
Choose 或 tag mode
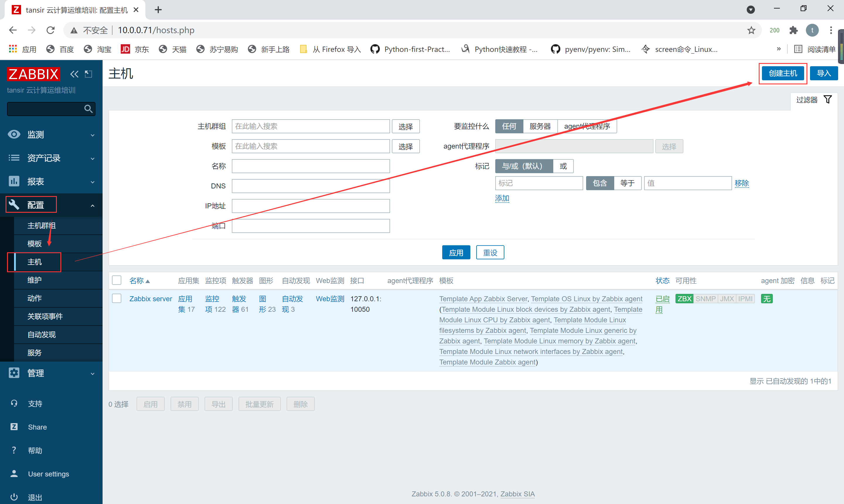tap(563, 166)
